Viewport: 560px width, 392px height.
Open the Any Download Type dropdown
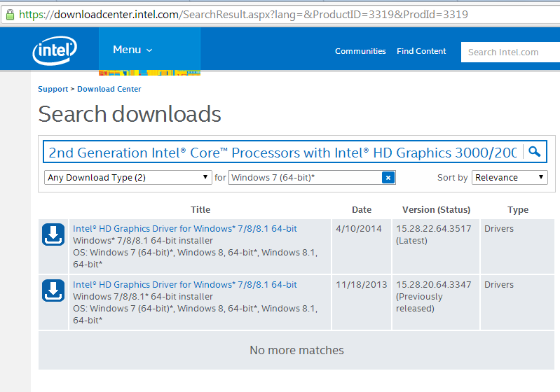point(128,178)
